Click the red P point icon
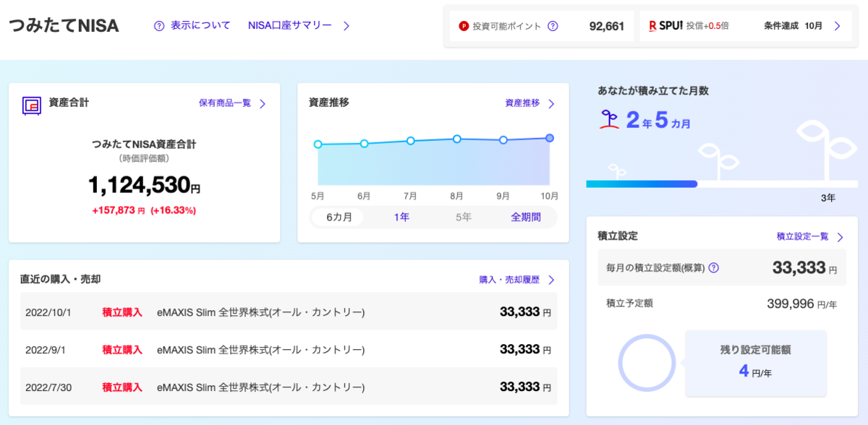Viewport: 868px width, 425px height. (464, 26)
